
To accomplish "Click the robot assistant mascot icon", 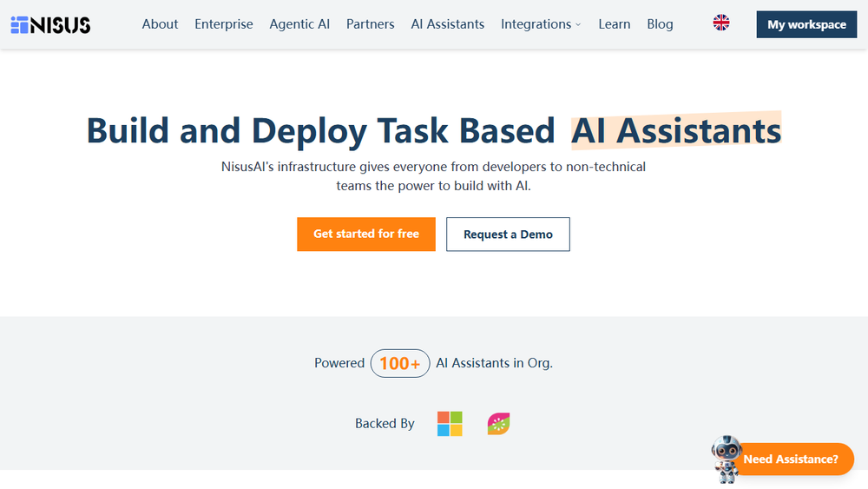I will coord(727,459).
